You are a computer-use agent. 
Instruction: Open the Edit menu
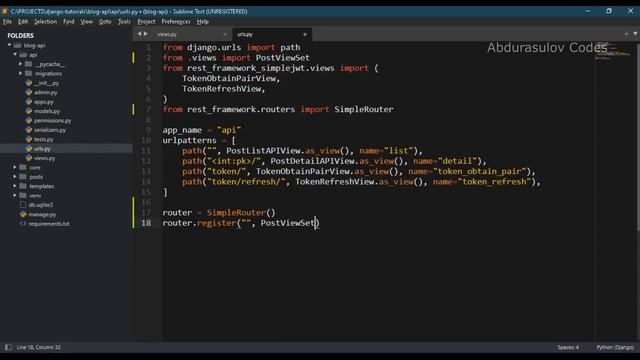[23, 22]
